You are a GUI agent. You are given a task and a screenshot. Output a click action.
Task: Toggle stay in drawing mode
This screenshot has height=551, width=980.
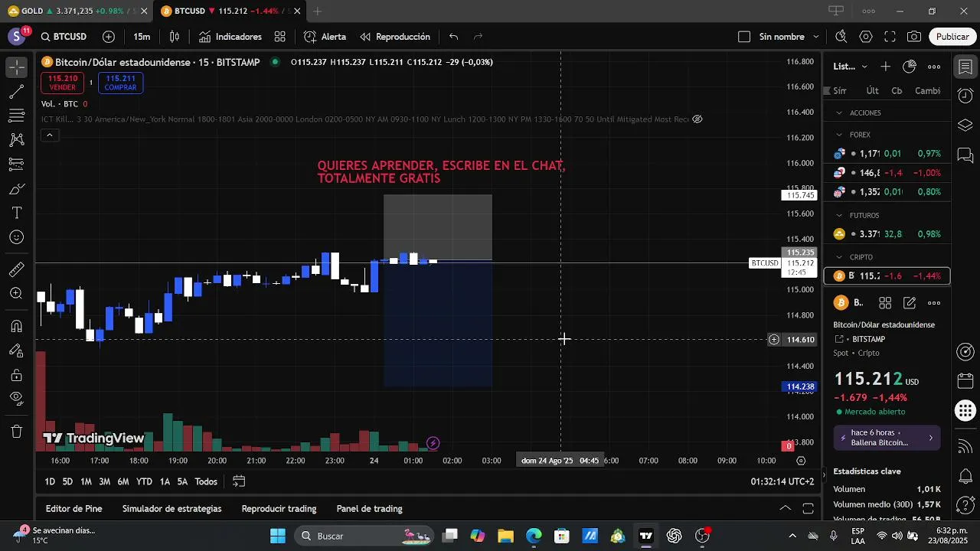coord(16,350)
